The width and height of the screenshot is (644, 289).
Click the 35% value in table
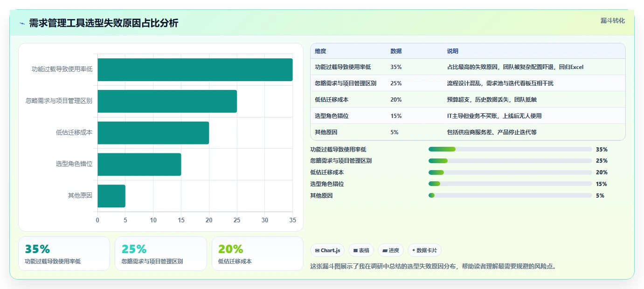click(396, 67)
